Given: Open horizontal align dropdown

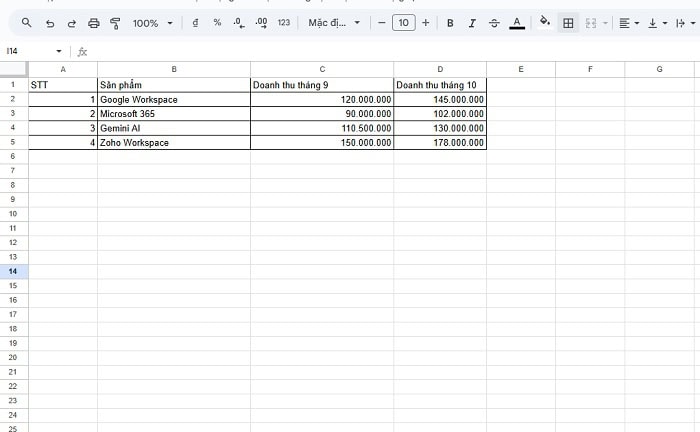Looking at the screenshot, I should point(629,23).
